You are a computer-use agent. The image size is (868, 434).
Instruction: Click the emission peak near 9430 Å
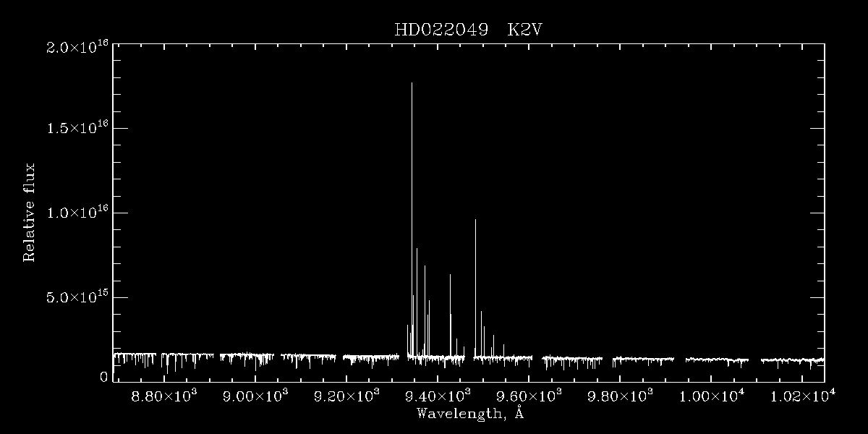point(450,315)
